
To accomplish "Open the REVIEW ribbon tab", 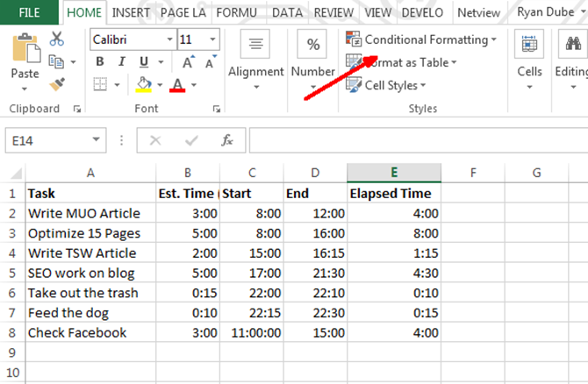I will [333, 13].
